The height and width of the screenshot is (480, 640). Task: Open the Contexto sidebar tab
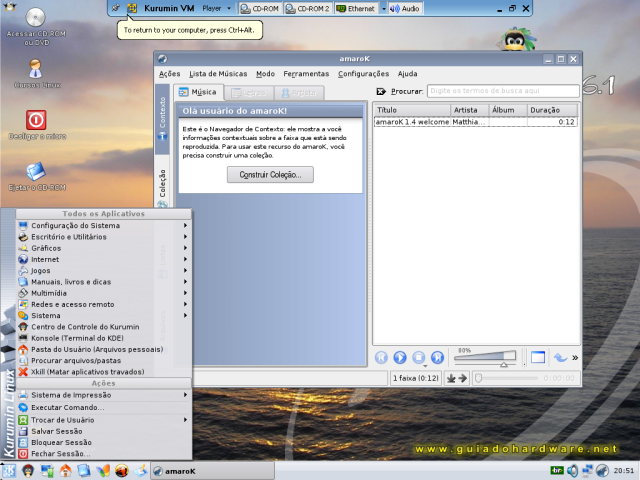162,119
